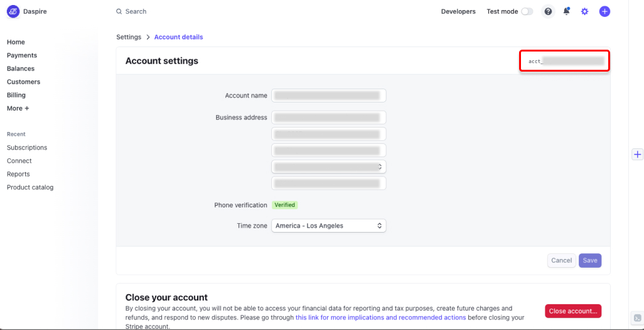
Task: Go to Home in sidebar
Action: pos(16,42)
